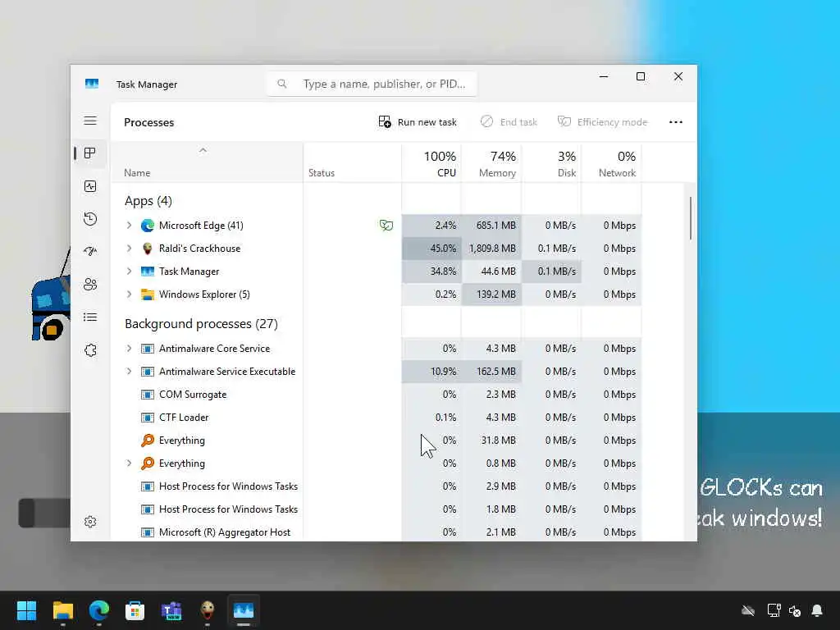Open the Services puzzle icon in sidebar
The width and height of the screenshot is (840, 630).
[90, 349]
